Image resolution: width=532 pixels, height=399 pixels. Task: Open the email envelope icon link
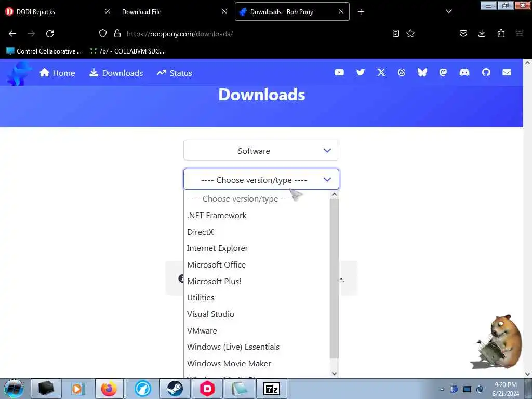point(507,72)
